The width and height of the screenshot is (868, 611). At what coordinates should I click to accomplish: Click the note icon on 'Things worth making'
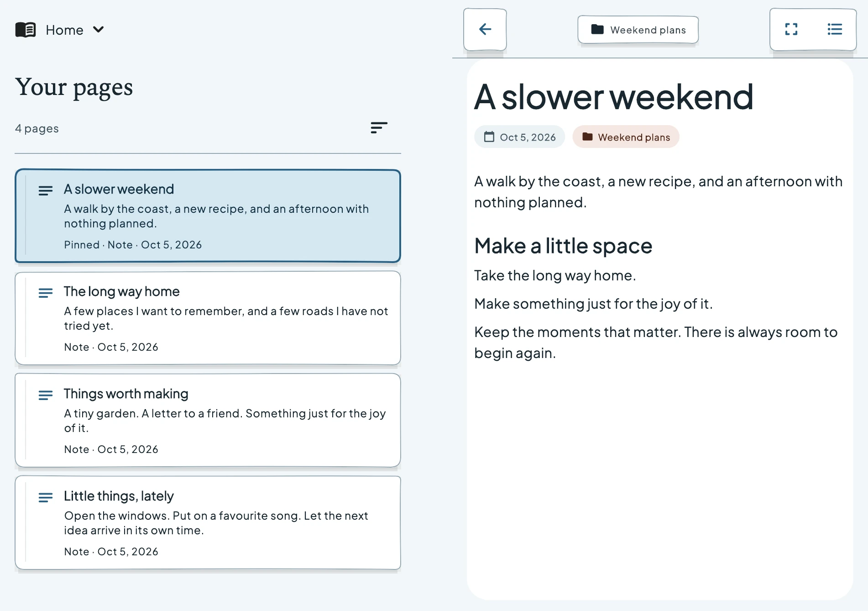pyautogui.click(x=46, y=395)
